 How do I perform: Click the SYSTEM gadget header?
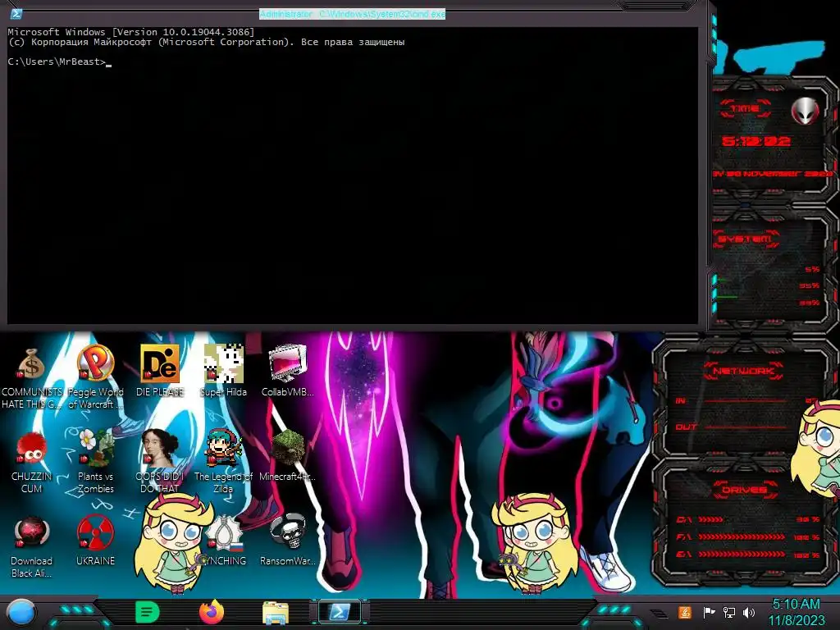[x=745, y=239]
